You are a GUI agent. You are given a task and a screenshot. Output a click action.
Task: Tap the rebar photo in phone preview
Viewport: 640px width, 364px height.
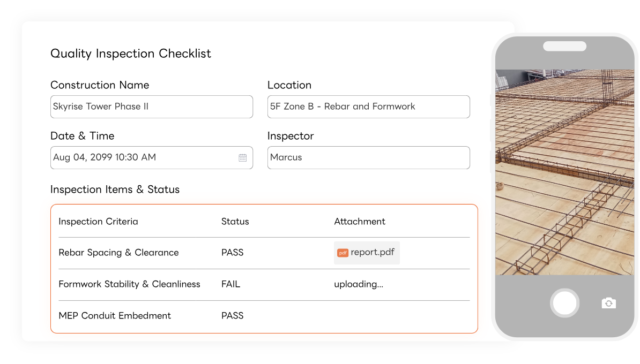point(564,172)
